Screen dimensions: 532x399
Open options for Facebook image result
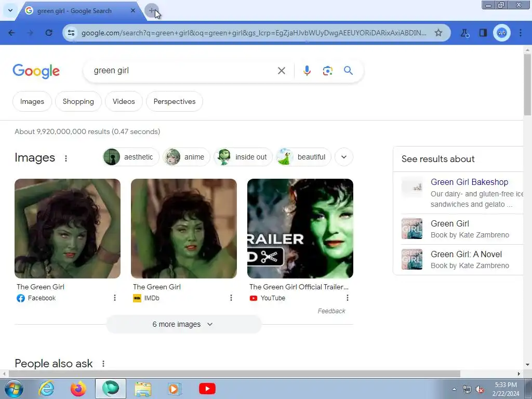point(115,298)
